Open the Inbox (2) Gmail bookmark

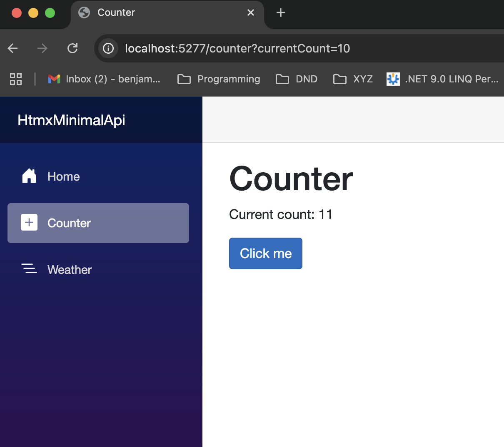[x=104, y=79]
